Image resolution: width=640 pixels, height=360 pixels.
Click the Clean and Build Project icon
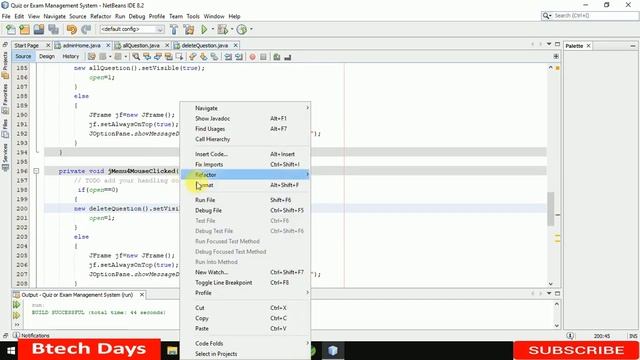click(189, 29)
